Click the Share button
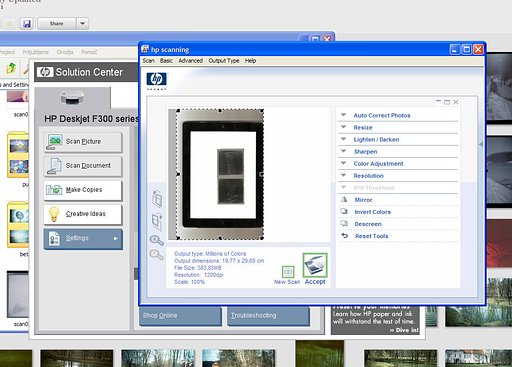The height and width of the screenshot is (367, 512). 57,24
